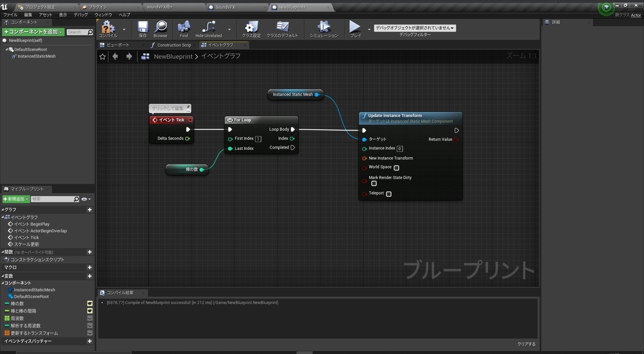Open コンポーネントを追加 add component dropdown
The height and width of the screenshot is (354, 644).
coord(33,32)
